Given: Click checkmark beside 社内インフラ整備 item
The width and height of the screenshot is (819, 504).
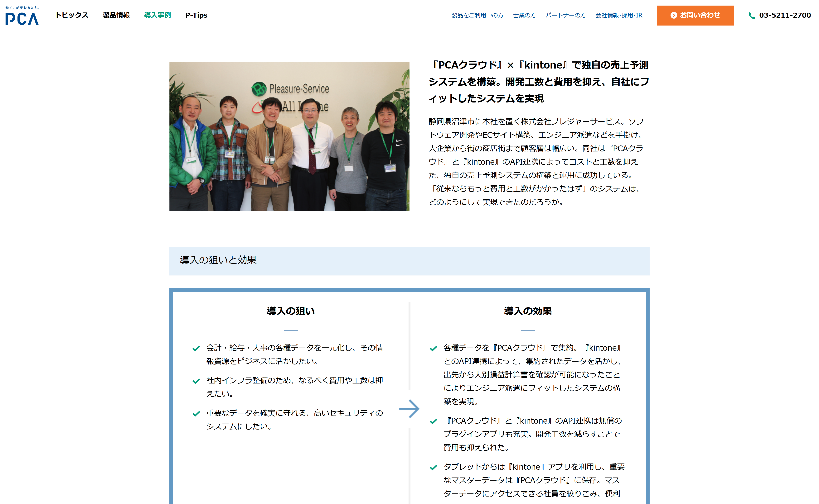Looking at the screenshot, I should click(x=196, y=381).
